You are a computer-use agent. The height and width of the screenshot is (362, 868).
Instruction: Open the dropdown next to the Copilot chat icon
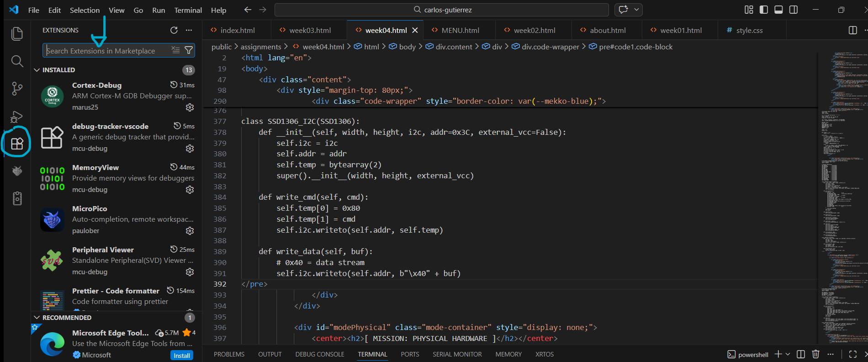point(636,10)
